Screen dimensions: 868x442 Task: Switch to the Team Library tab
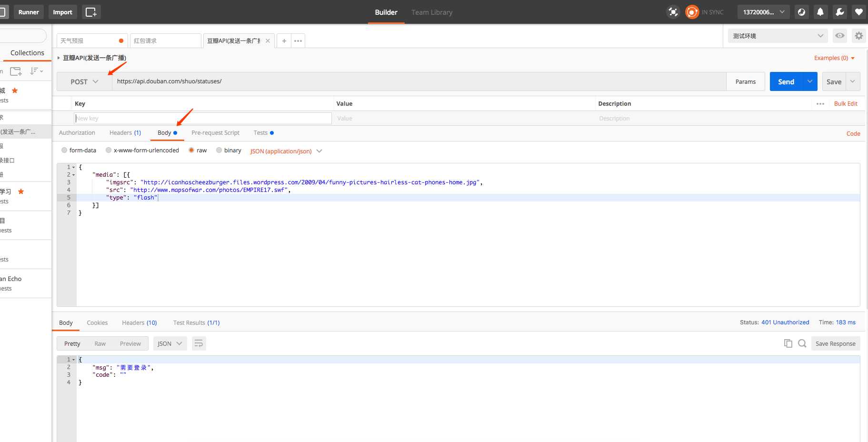[432, 12]
